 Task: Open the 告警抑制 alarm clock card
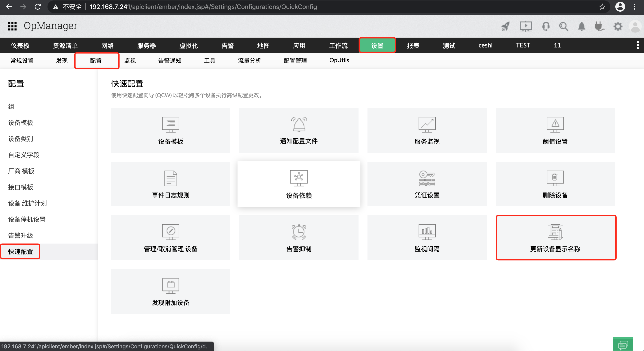pyautogui.click(x=299, y=238)
